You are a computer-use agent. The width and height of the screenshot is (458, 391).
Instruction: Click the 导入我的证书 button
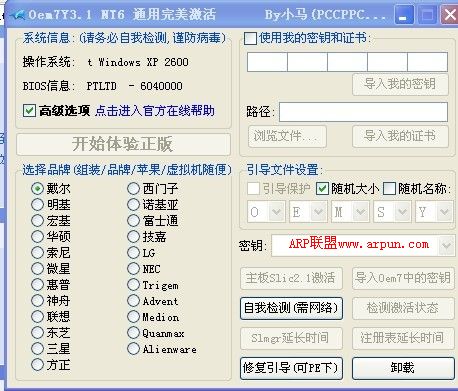point(400,136)
